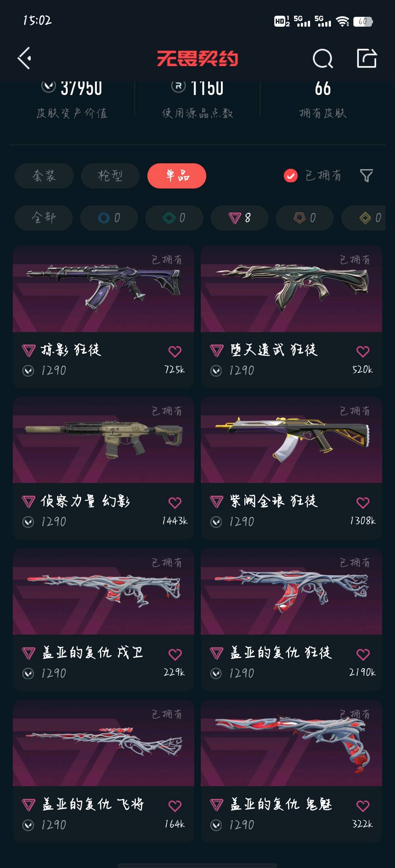The height and width of the screenshot is (868, 395).
Task: Favorite the 堕天遗武 狂徒 heart icon
Action: [x=363, y=351]
